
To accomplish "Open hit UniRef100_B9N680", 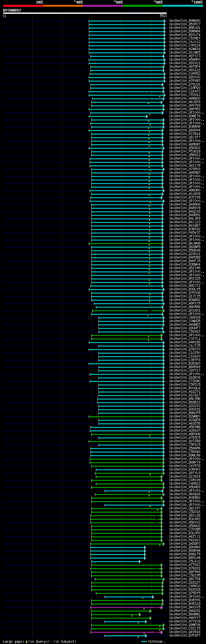I will (185, 21).
